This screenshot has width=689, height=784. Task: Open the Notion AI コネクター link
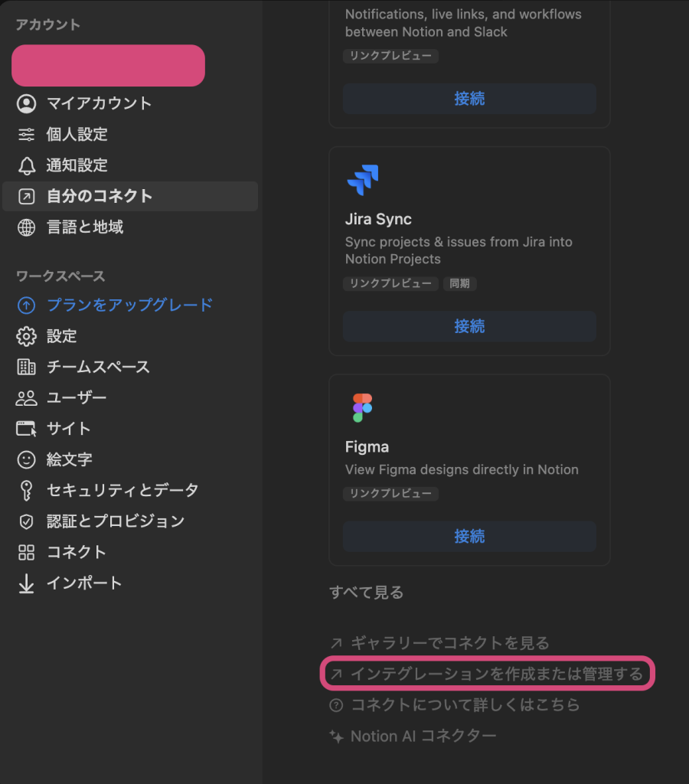pyautogui.click(x=423, y=736)
